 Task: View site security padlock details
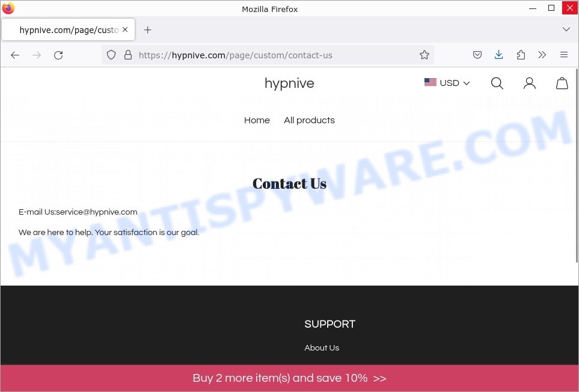coord(128,55)
